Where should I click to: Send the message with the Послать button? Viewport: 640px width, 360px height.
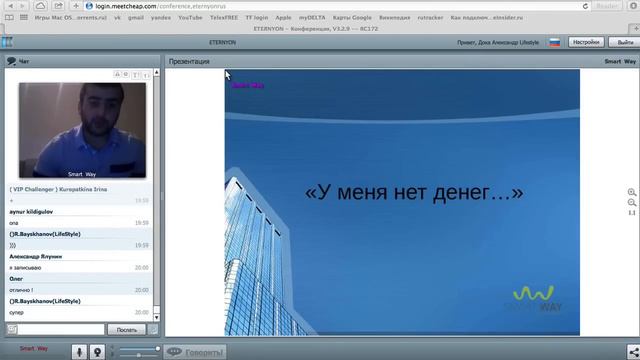pyautogui.click(x=127, y=329)
